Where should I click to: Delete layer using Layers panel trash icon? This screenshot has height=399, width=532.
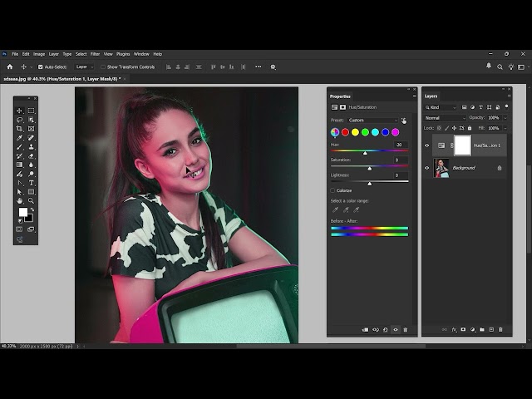tap(500, 329)
